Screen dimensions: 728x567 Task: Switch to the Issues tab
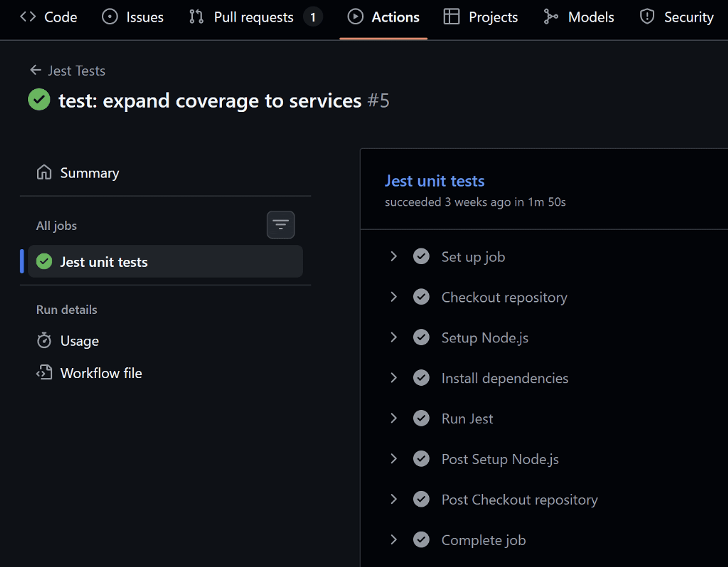coord(133,17)
